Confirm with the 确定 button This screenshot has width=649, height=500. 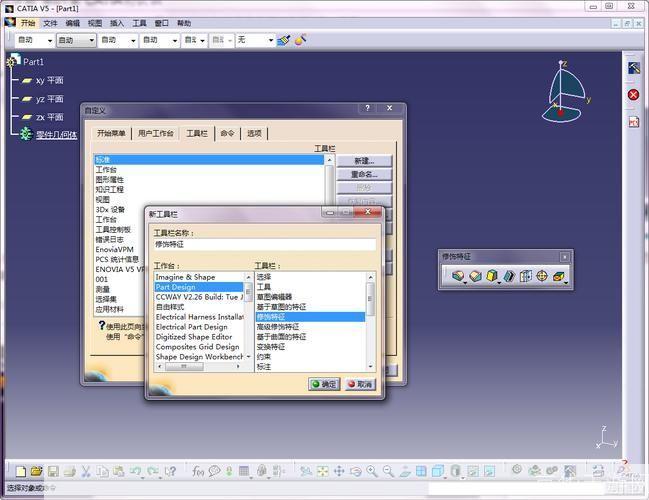click(x=324, y=384)
